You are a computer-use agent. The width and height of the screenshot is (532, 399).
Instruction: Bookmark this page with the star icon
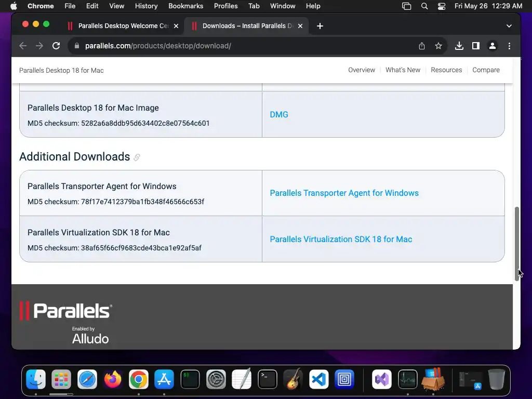438,46
